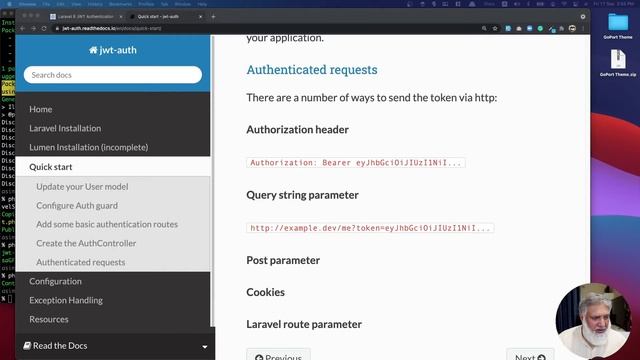
Task: Close the Laravel 8 JWT Authentication tab
Action: coord(121,17)
